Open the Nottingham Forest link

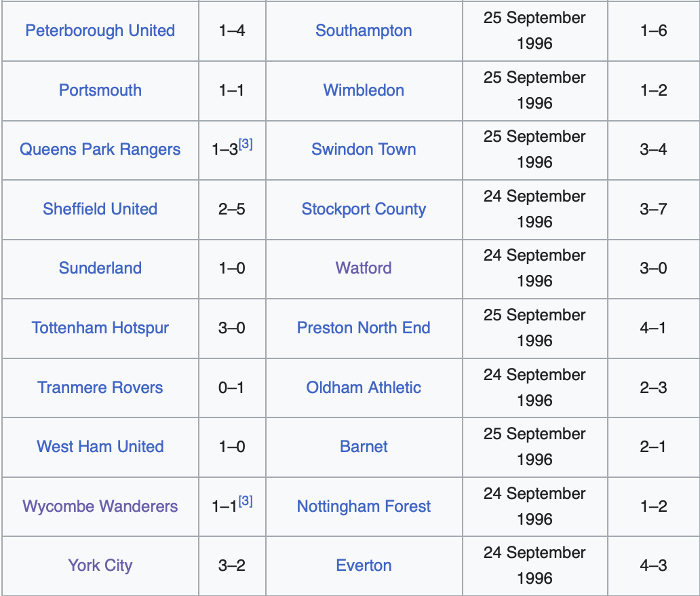tap(364, 506)
